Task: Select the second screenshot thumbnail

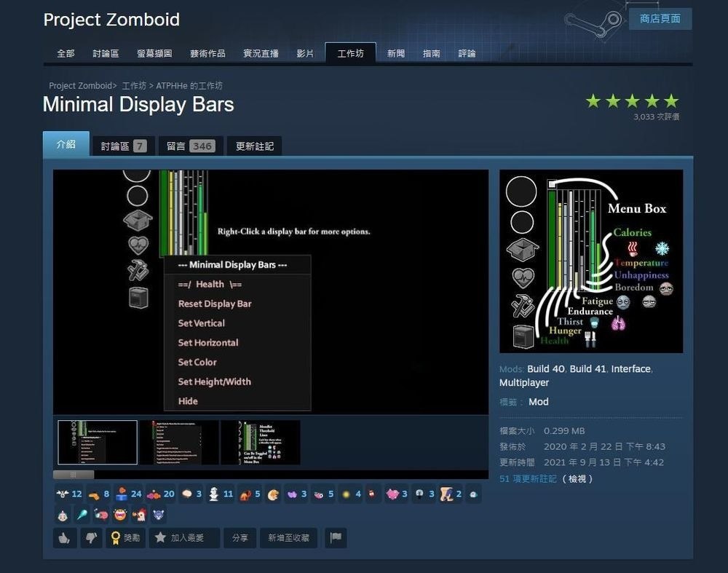Action: (179, 443)
